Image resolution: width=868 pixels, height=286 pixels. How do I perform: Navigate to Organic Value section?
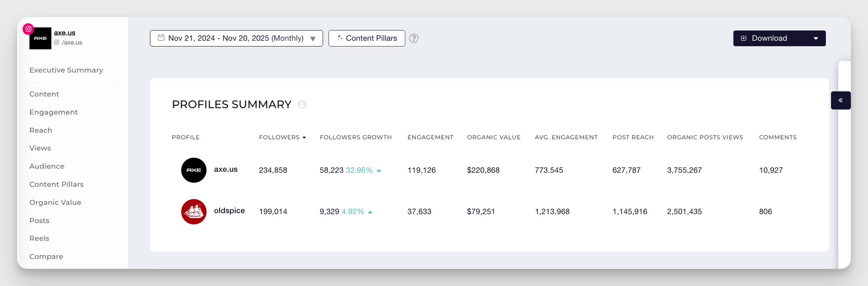click(x=55, y=202)
